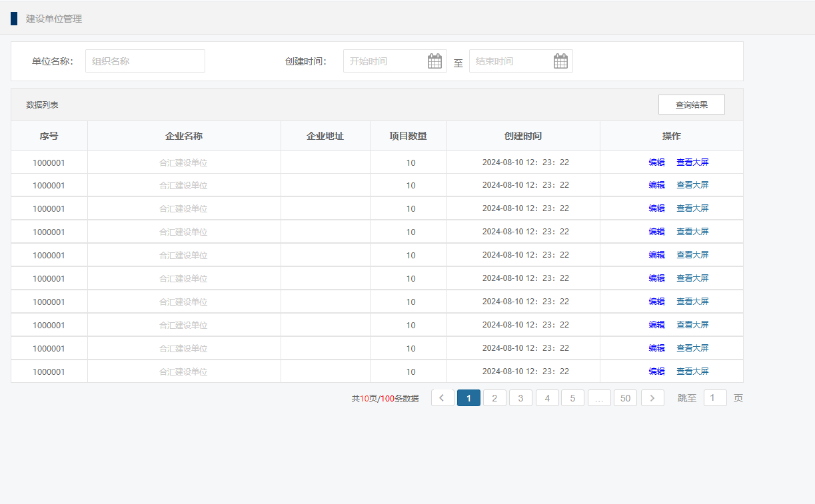815x504 pixels.
Task: Select current page 1 button
Action: [x=468, y=398]
